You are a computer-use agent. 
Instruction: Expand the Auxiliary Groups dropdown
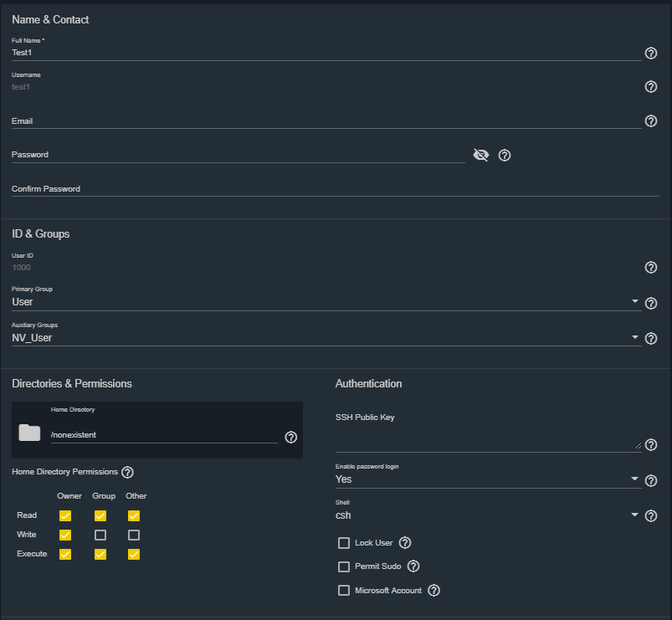[326, 338]
